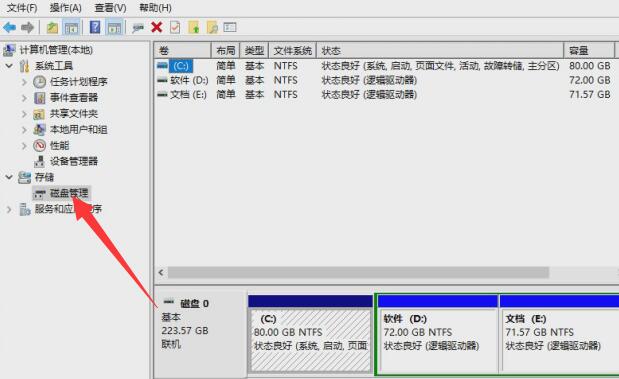Click the 80.00 GB capacity cell
The image size is (619, 379).
coord(590,66)
